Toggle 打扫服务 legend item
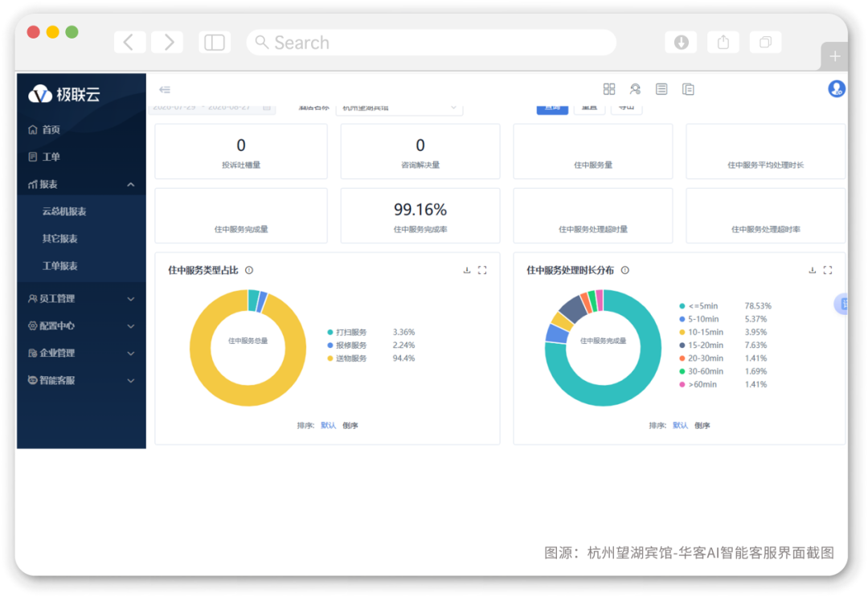868x597 pixels. [x=347, y=332]
